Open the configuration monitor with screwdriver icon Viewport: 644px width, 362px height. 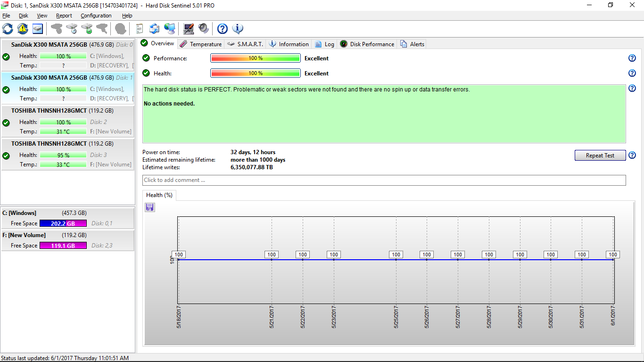pyautogui.click(x=189, y=29)
